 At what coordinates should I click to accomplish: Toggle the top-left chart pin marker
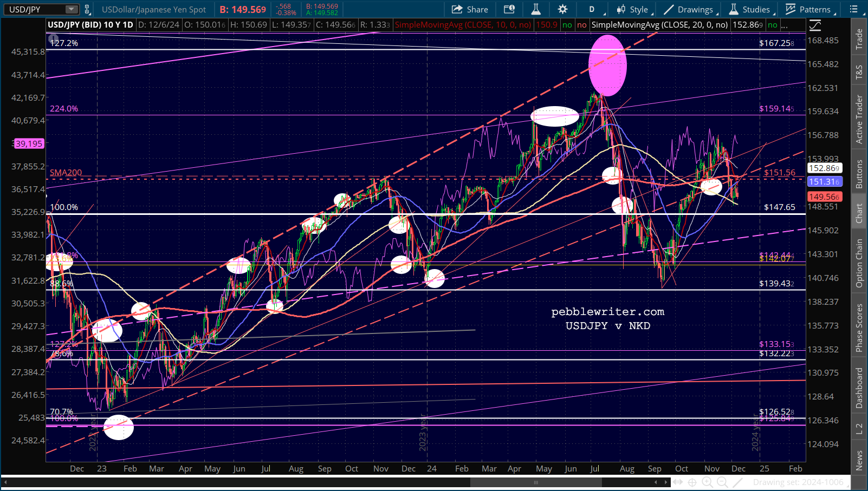[53, 39]
